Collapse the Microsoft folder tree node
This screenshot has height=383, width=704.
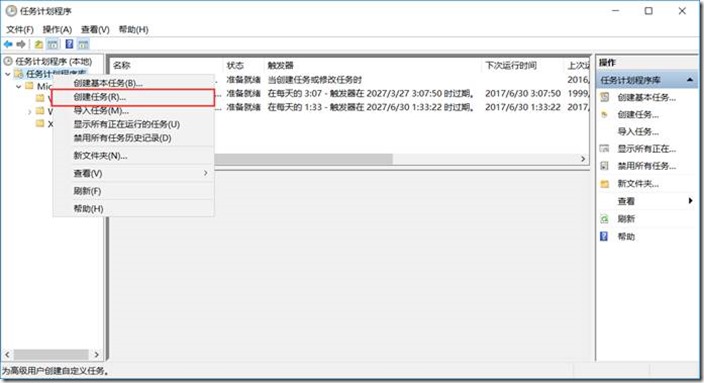pyautogui.click(x=18, y=86)
